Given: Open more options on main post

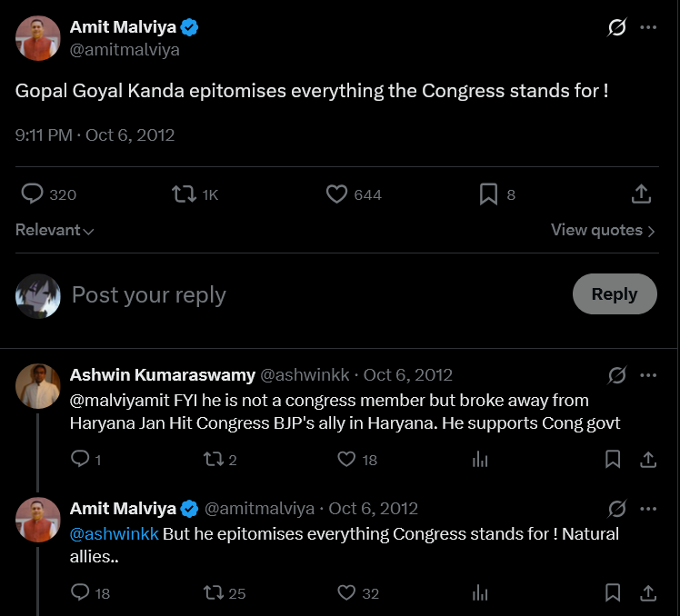Looking at the screenshot, I should click(x=648, y=27).
